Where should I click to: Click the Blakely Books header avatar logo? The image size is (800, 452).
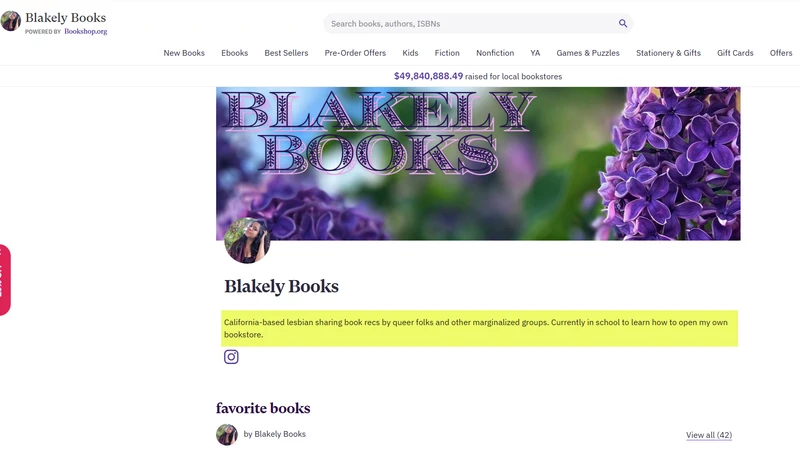click(x=11, y=21)
